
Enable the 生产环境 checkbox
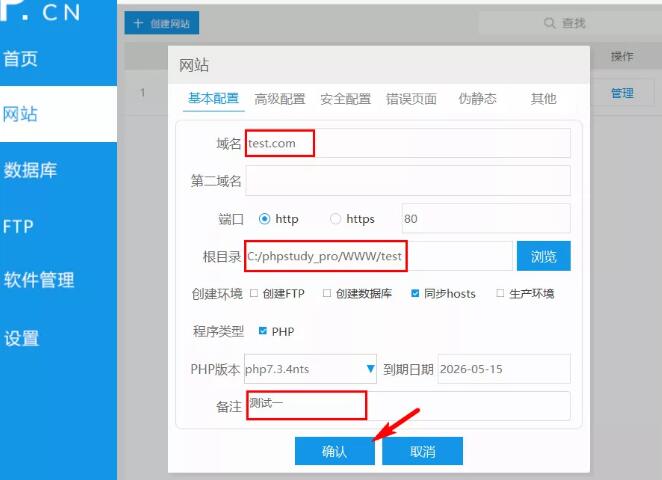pos(500,293)
